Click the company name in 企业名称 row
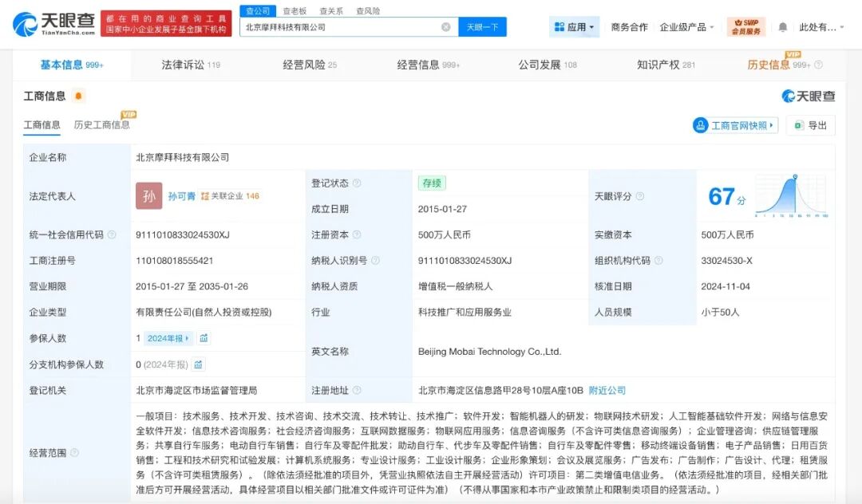The width and height of the screenshot is (862, 504). pyautogui.click(x=183, y=157)
